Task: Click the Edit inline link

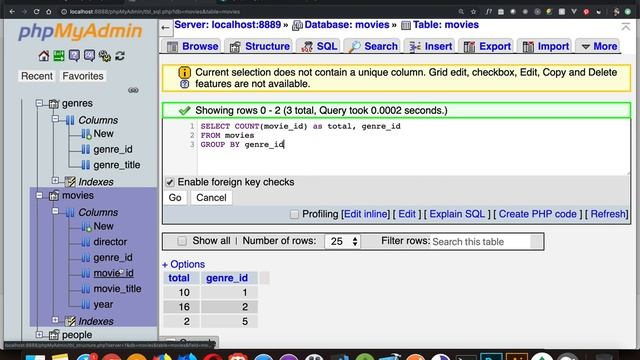Action: coord(366,214)
